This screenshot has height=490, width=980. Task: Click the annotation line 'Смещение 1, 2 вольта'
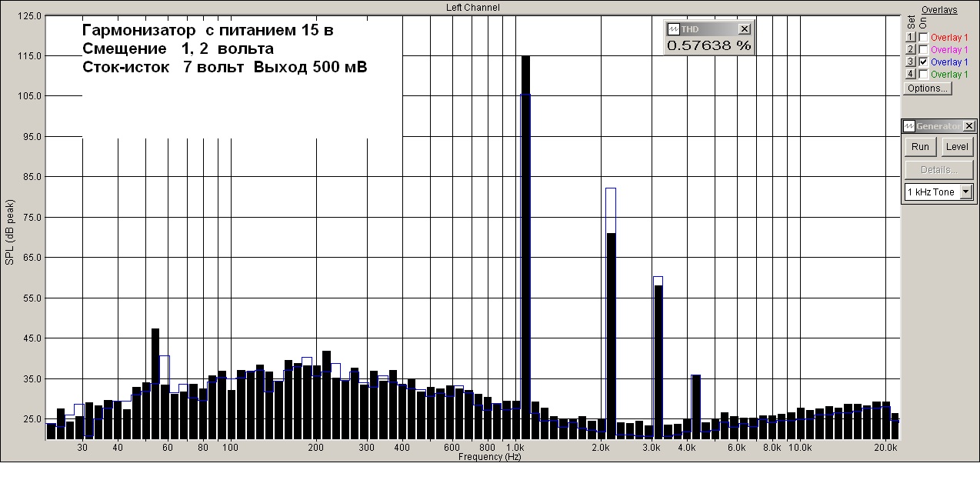(x=178, y=49)
